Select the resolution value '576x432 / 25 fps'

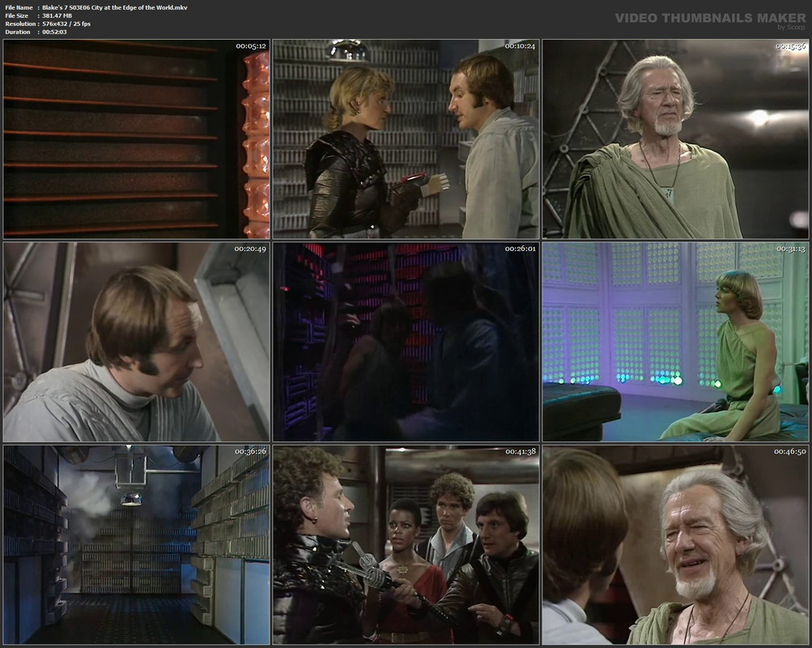pyautogui.click(x=66, y=23)
